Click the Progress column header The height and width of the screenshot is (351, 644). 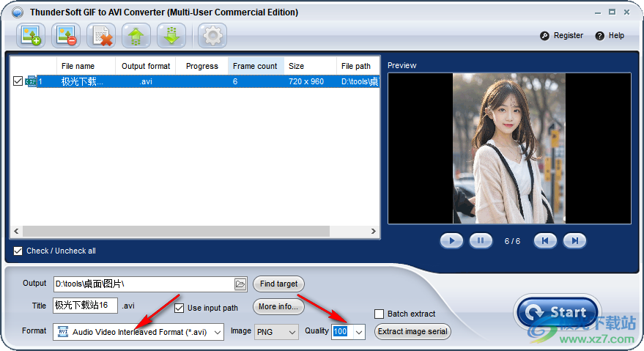coord(201,66)
